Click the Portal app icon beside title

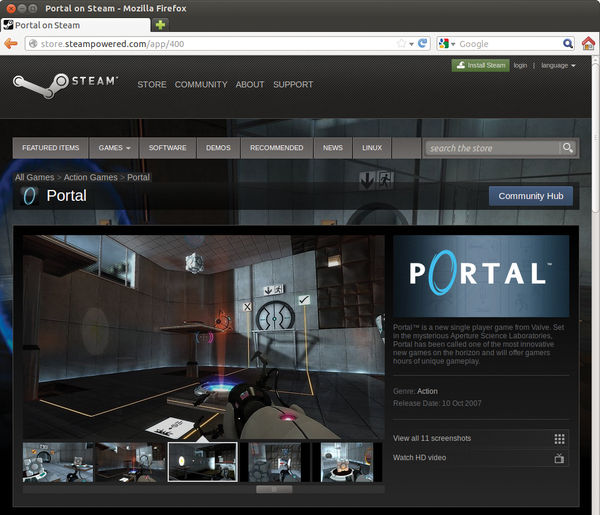(29, 196)
